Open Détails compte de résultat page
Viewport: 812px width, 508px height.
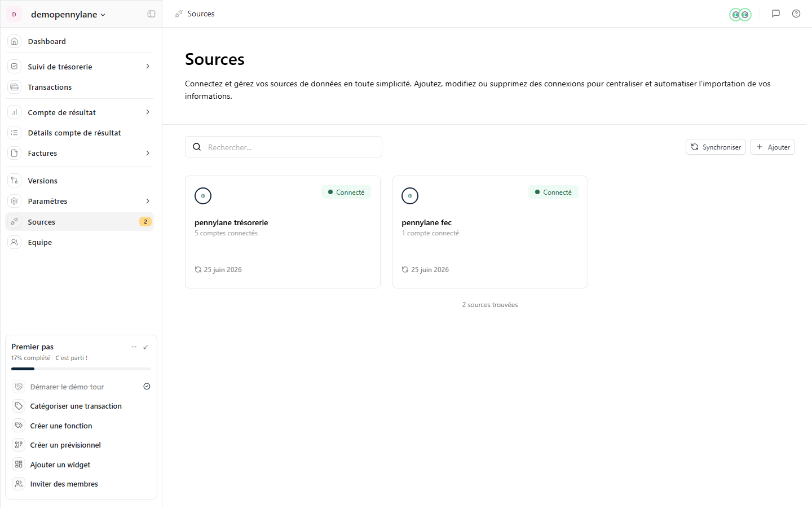coord(80,133)
